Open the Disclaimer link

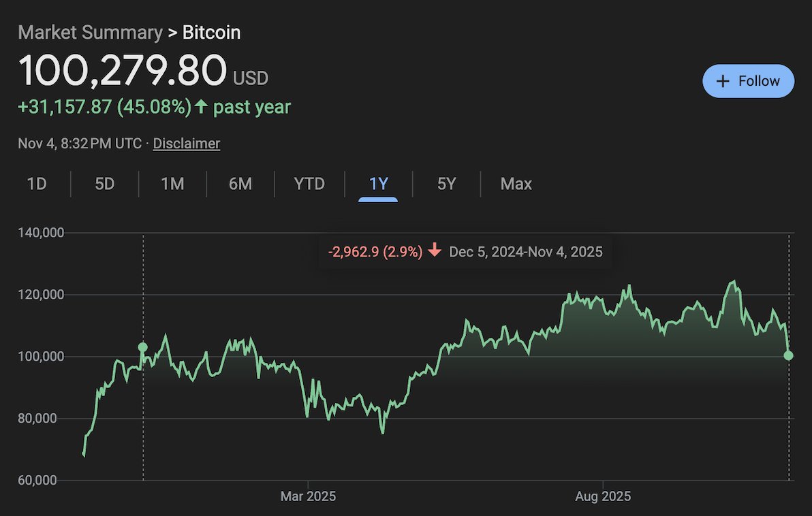point(186,144)
